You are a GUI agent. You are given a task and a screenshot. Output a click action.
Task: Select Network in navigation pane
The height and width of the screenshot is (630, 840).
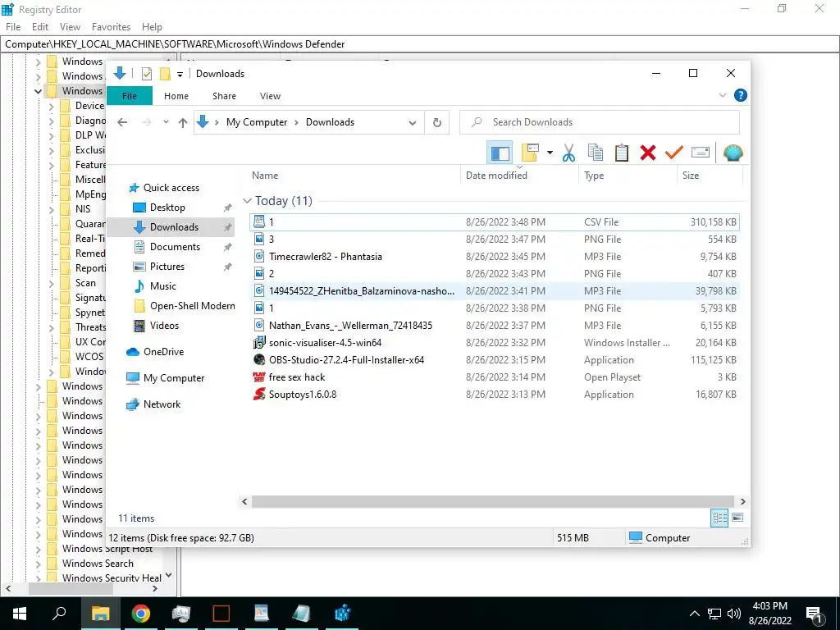pos(162,404)
